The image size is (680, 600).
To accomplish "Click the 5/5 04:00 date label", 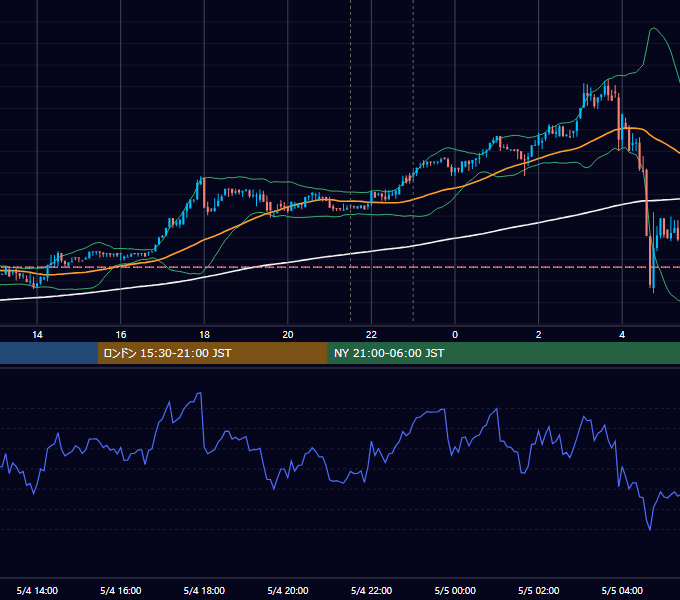I will pos(622,590).
